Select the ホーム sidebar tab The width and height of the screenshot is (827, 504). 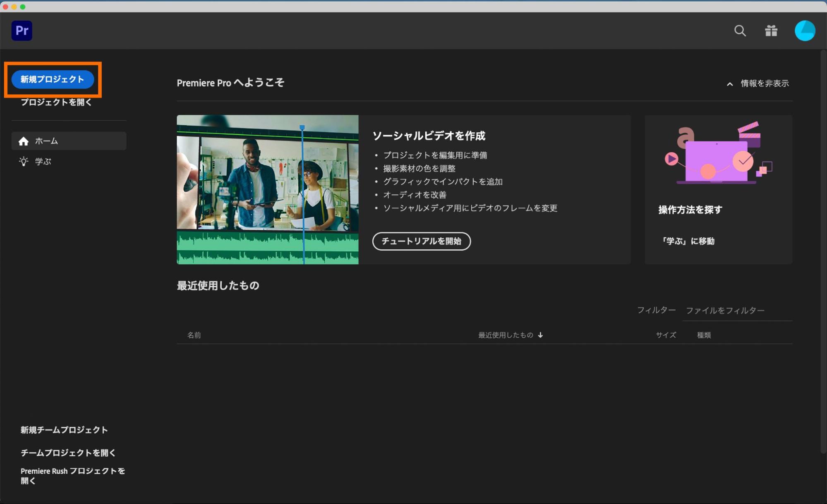click(x=69, y=141)
